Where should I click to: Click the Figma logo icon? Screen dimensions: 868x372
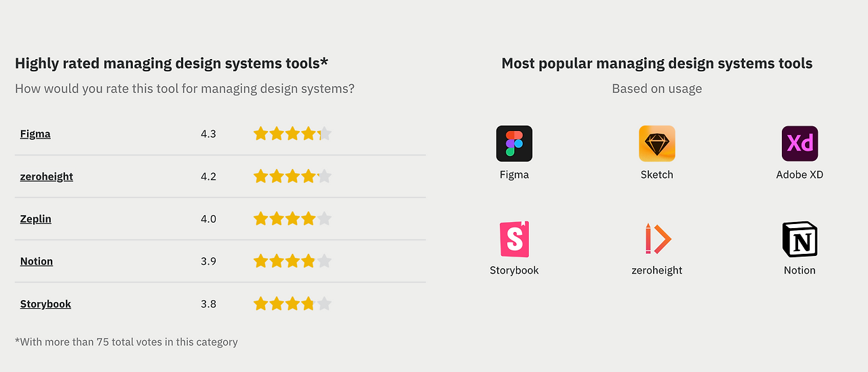(x=514, y=143)
